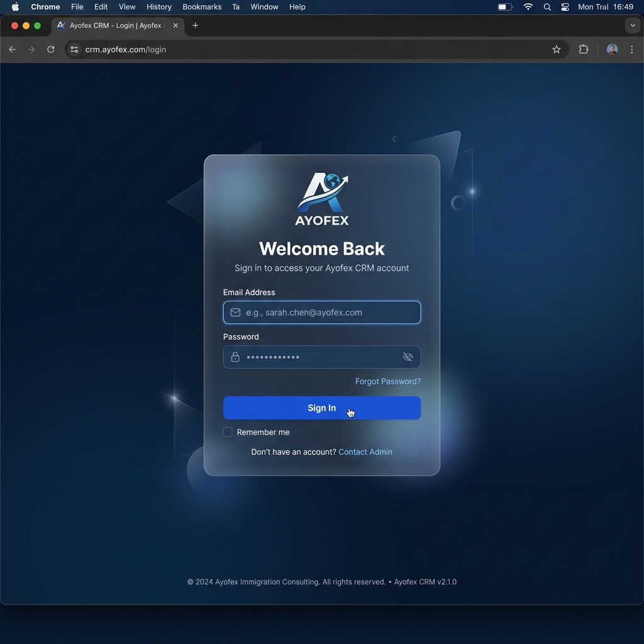Open the Window menu
This screenshot has width=644, height=644.
[x=265, y=7]
